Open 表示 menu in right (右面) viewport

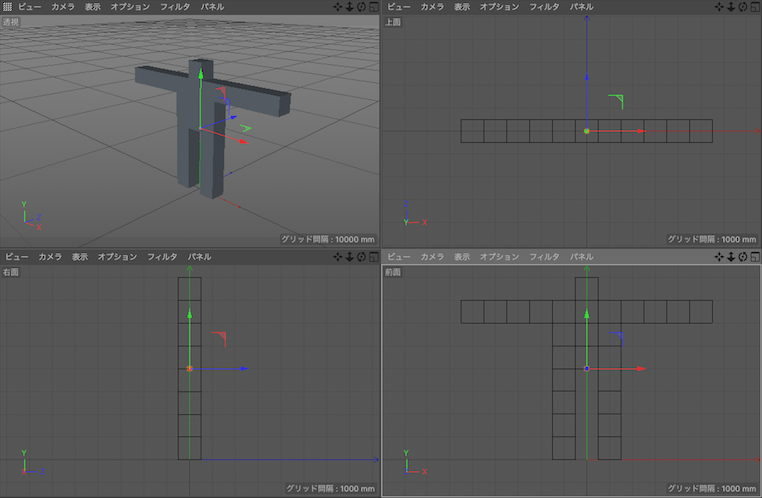coord(80,257)
